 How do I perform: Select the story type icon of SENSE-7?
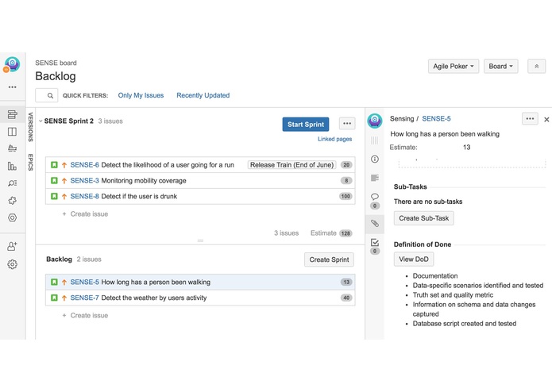54,298
